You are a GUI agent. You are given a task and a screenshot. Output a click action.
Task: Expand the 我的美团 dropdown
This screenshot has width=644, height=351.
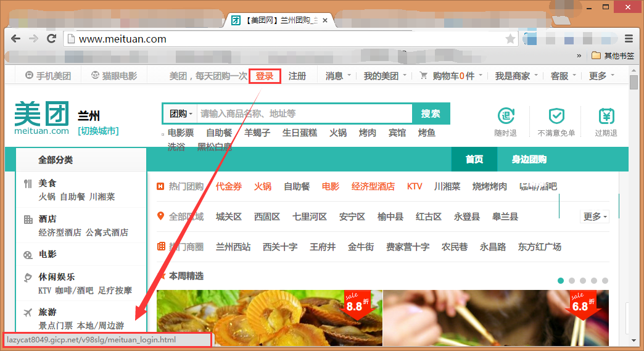click(386, 76)
